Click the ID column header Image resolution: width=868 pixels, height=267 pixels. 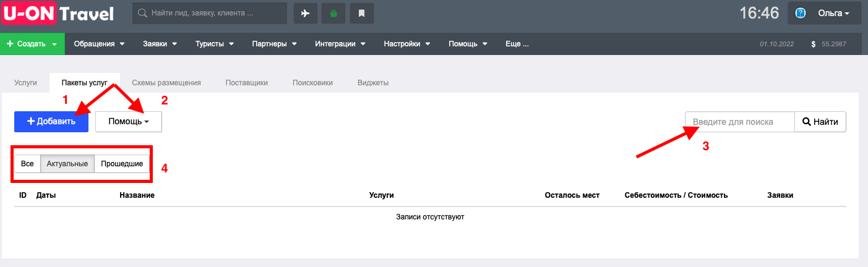tap(23, 195)
